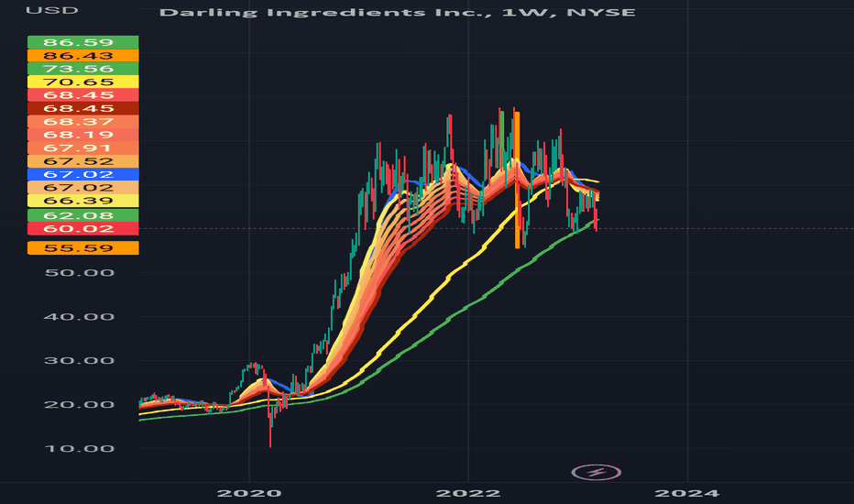Click the 40.00 price axis value
Screen dimensions: 854x504
[x=79, y=316]
